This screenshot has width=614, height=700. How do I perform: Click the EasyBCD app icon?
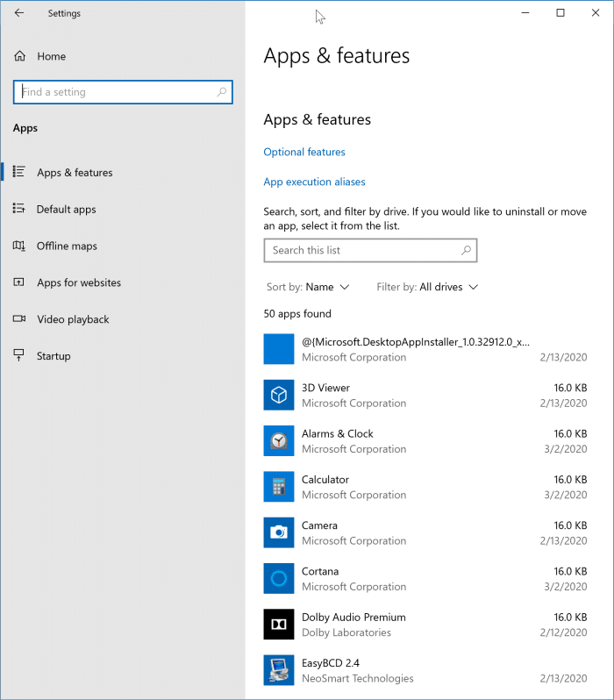[279, 670]
